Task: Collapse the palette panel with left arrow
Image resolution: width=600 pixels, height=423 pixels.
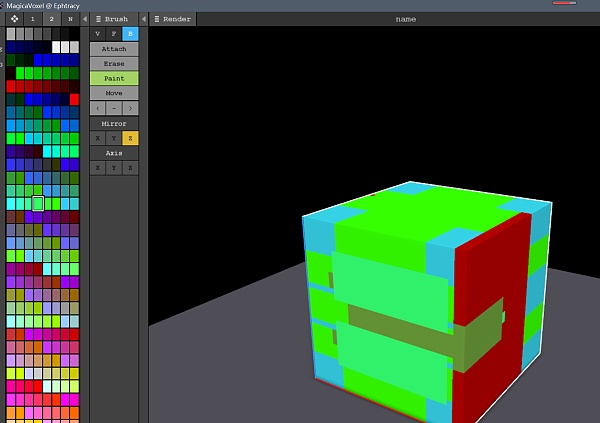Action: click(84, 18)
